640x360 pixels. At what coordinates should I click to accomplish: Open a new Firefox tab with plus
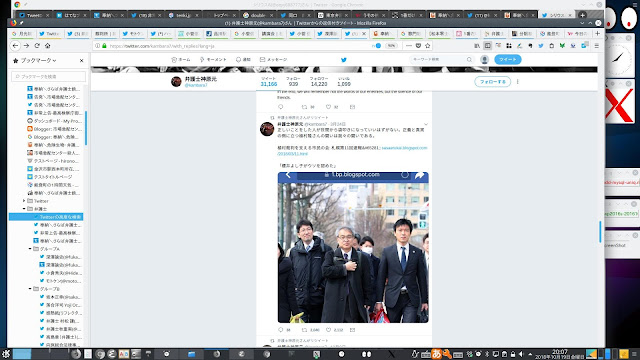pyautogui.click(x=598, y=33)
